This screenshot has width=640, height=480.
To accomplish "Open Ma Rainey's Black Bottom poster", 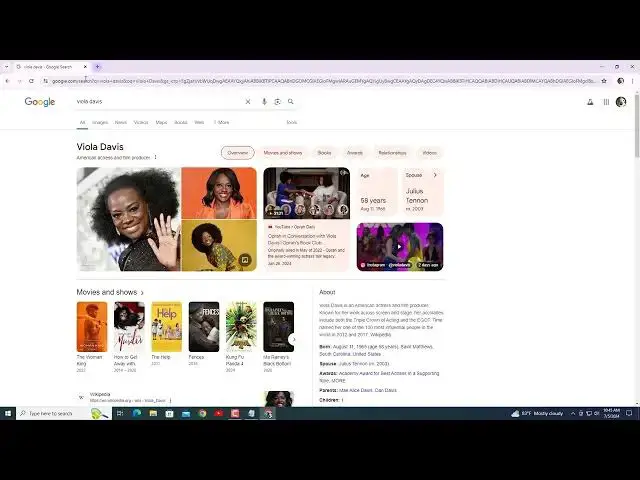I will click(x=279, y=327).
